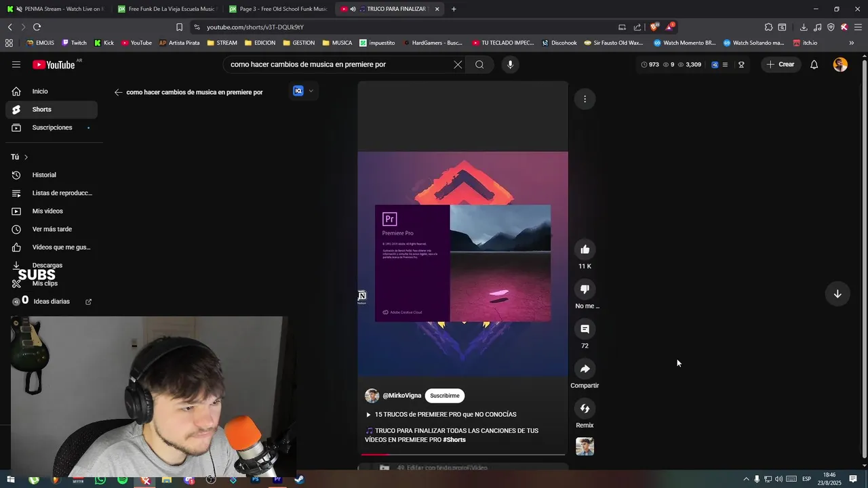868x488 pixels.
Task: Open the vidIQ list menu icon
Action: tap(725, 64)
